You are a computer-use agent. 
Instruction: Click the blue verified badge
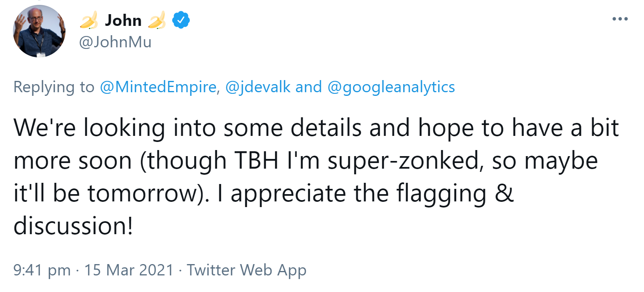(181, 20)
